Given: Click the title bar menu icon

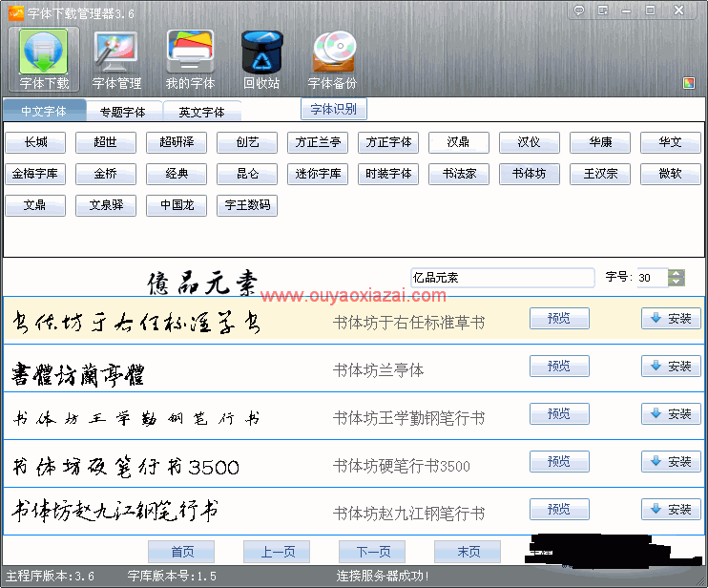Looking at the screenshot, I should point(603,10).
